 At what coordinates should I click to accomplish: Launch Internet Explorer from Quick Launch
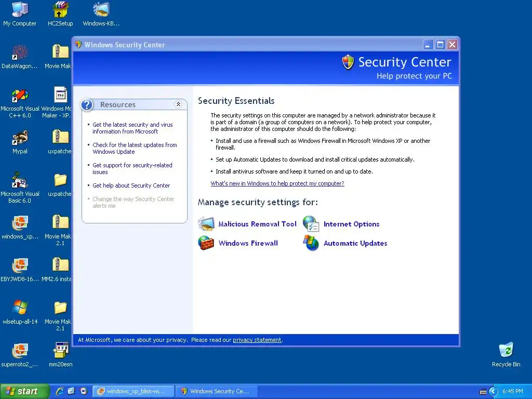60,391
